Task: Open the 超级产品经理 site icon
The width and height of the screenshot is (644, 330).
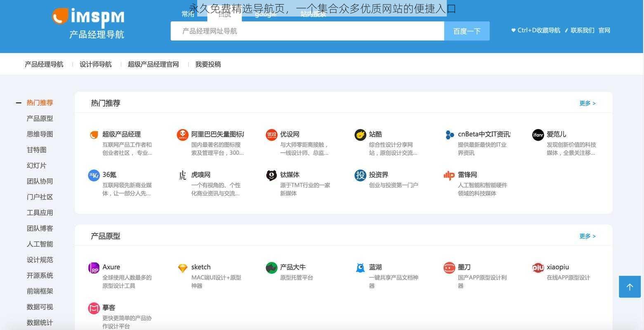Action: [94, 135]
